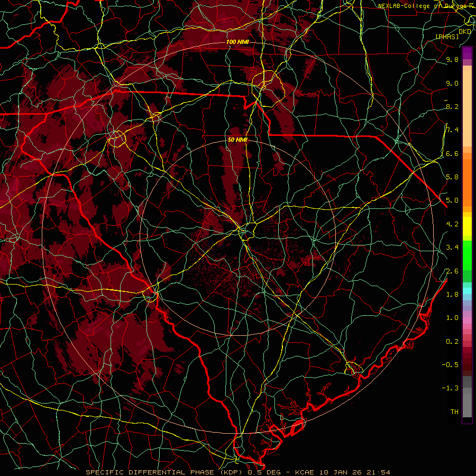
Task: Click the 4.2 value on the color scale
Action: tap(452, 224)
